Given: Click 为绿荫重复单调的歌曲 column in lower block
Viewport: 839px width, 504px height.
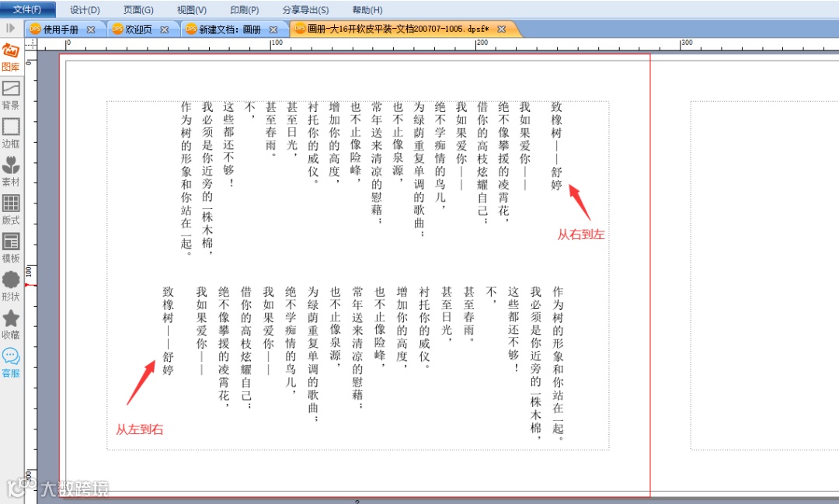Looking at the screenshot, I should pos(313,353).
